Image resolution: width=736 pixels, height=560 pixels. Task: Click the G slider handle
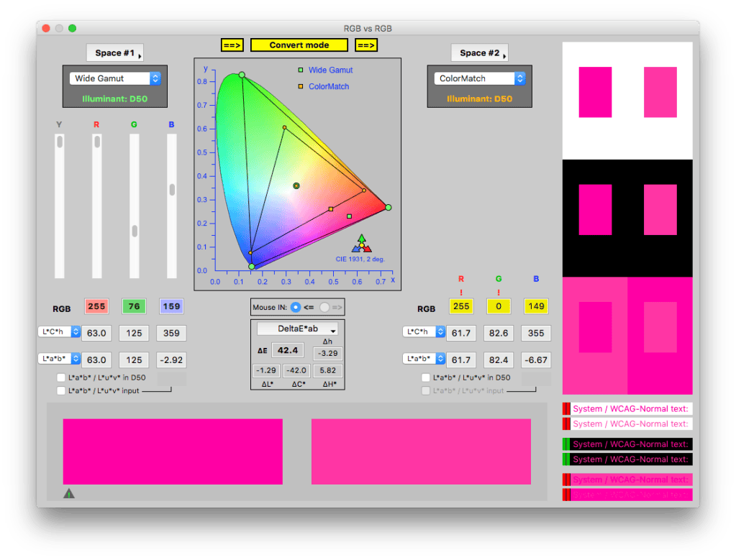135,231
